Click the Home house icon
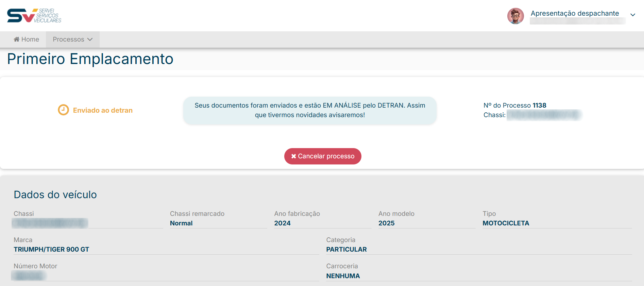The image size is (644, 286). pyautogui.click(x=16, y=39)
